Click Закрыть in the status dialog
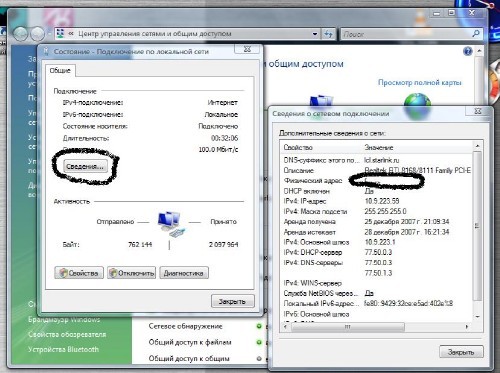 232,301
